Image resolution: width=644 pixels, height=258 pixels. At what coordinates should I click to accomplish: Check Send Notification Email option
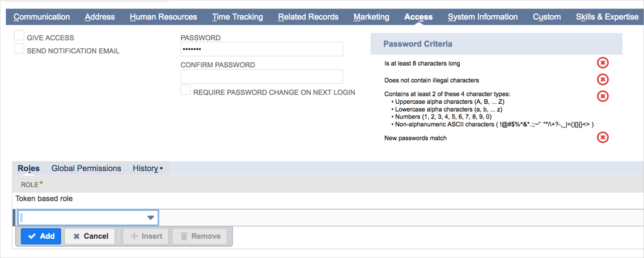point(19,49)
